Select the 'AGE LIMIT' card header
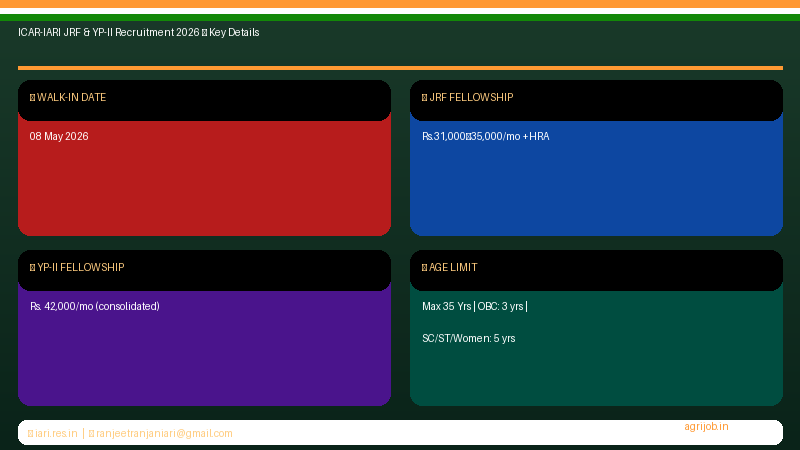 tap(596, 270)
